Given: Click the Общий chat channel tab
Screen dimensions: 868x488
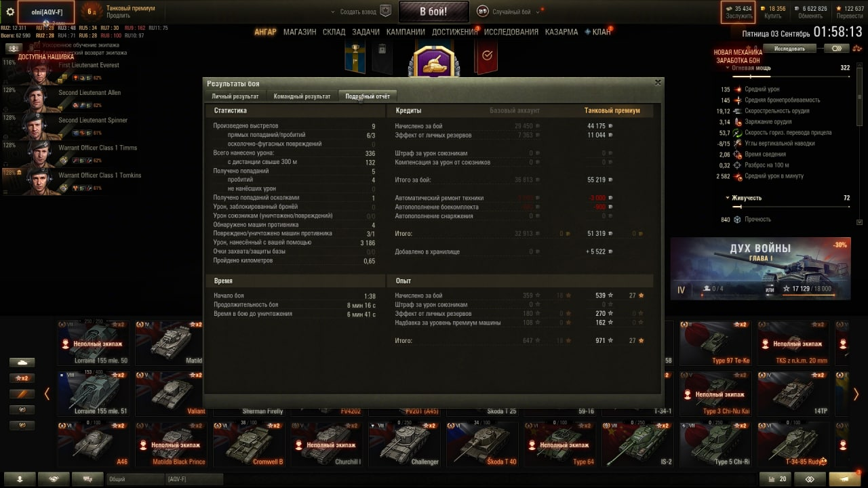Looking at the screenshot, I should (136, 479).
